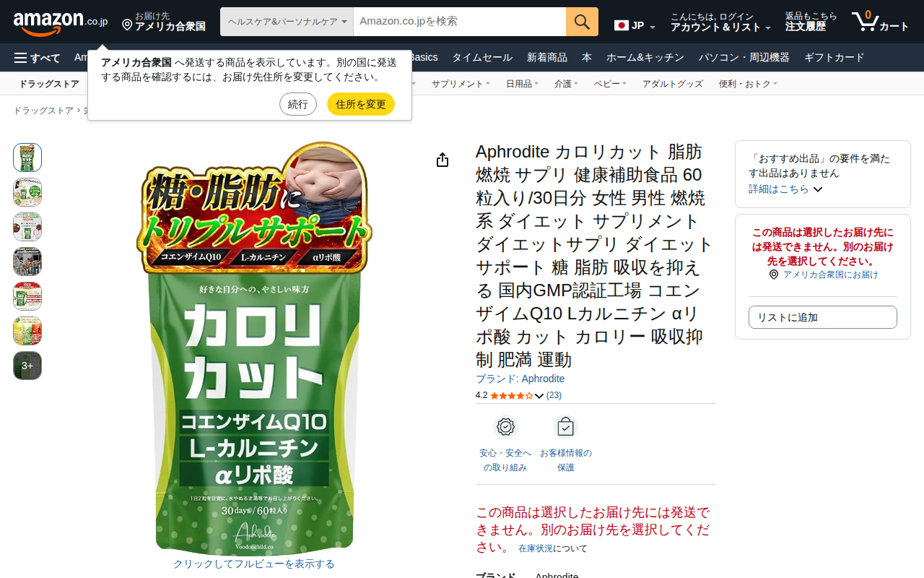
Task: Expand the star rating breakdown arrow
Action: (x=539, y=396)
